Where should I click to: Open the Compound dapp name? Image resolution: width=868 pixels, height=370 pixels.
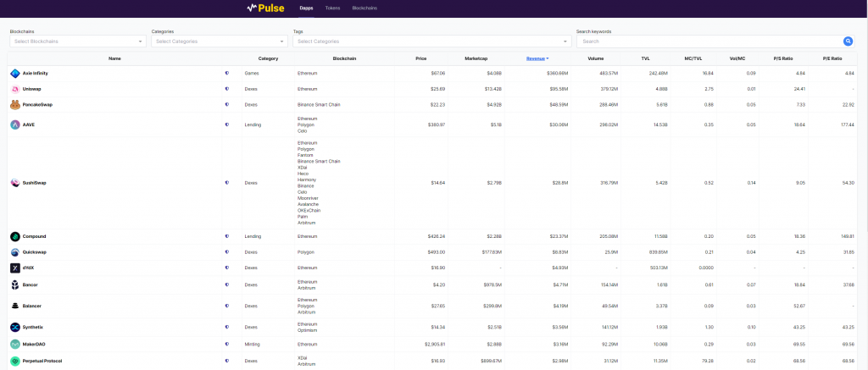(34, 236)
